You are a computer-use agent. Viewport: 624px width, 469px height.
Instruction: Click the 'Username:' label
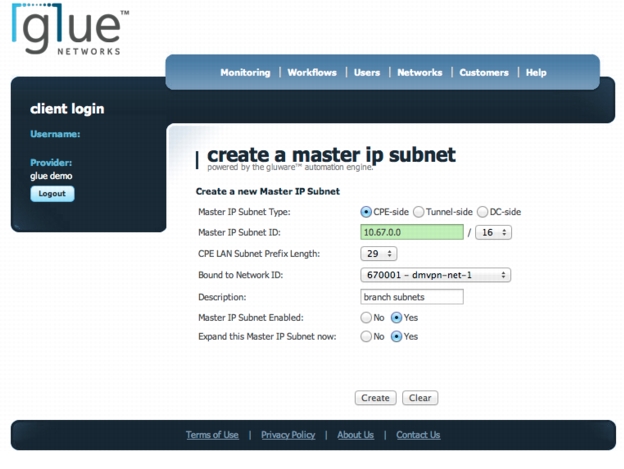point(55,134)
